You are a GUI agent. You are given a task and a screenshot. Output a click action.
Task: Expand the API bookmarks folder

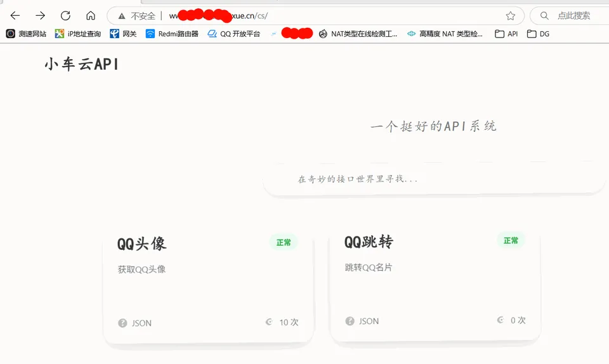pos(506,34)
